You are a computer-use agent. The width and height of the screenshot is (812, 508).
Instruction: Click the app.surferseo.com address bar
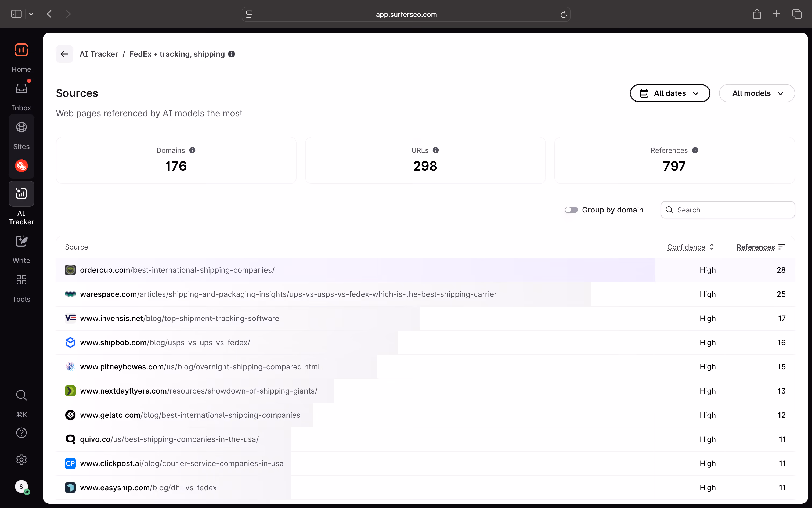coord(406,15)
